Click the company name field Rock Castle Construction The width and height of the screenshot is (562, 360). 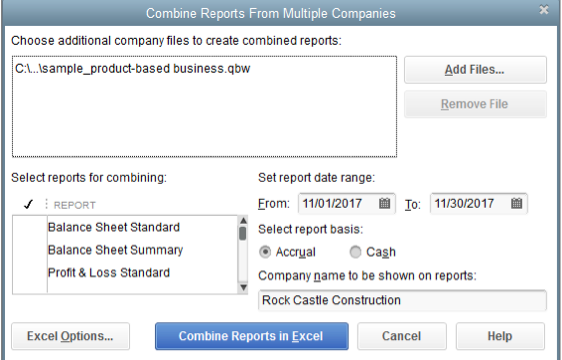click(402, 300)
